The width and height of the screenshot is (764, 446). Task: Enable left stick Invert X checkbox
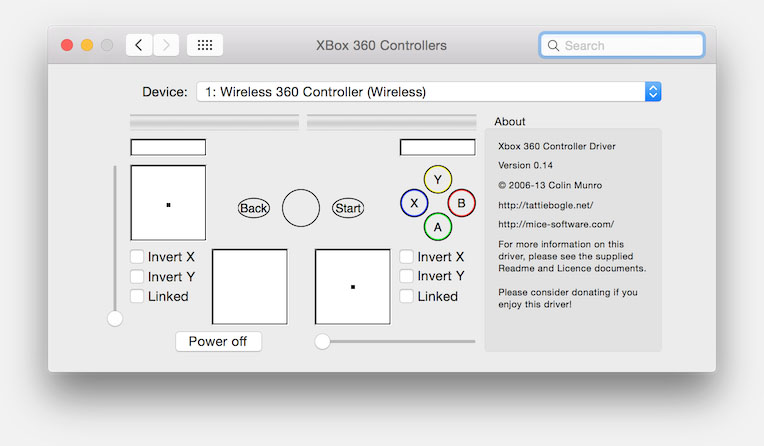(x=137, y=256)
